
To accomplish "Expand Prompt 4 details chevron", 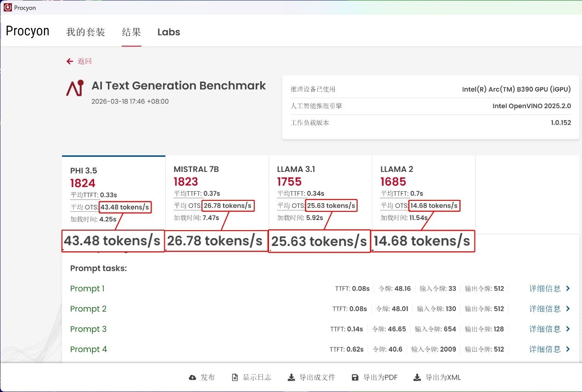I will pos(568,349).
